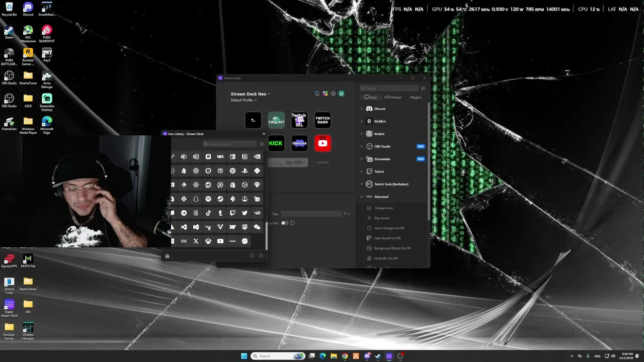Select Background Effects On/Off action

[393, 248]
